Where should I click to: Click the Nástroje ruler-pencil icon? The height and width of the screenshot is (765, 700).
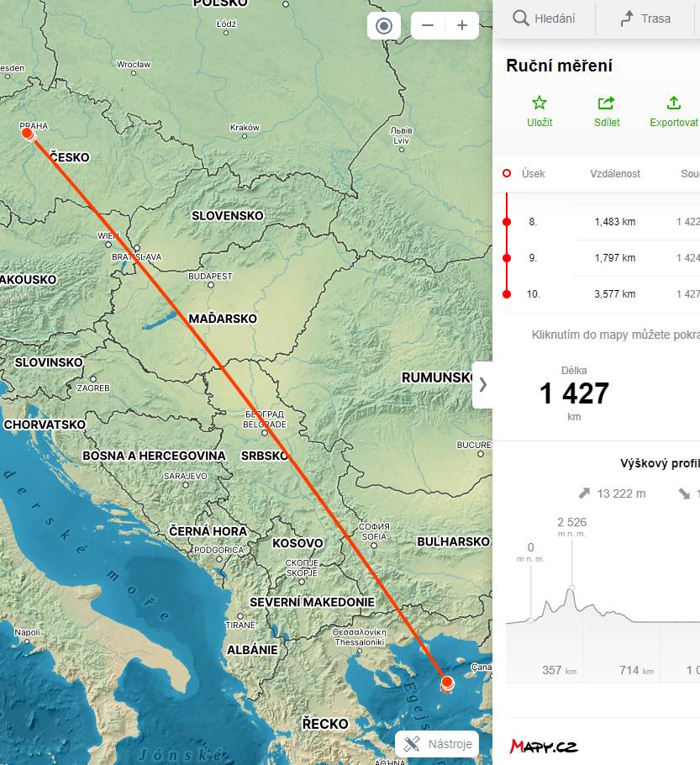(412, 744)
